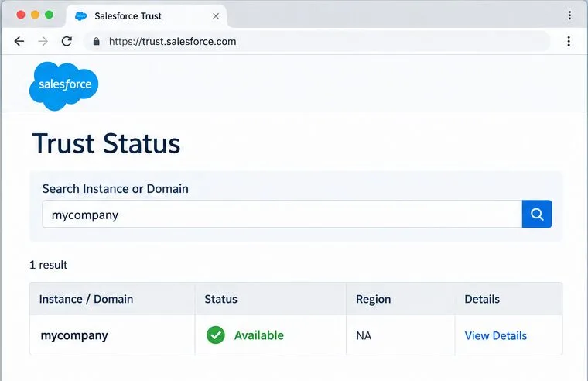Click the padlock icon in address bar

(x=97, y=41)
